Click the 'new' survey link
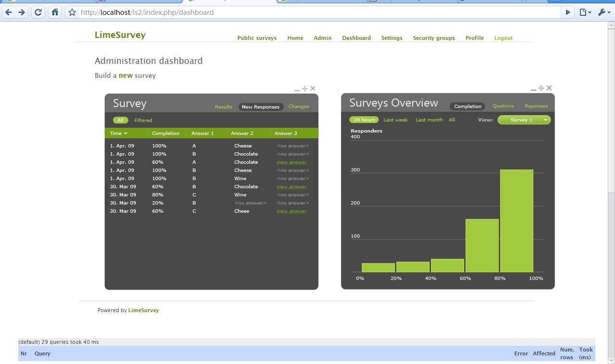This screenshot has width=615, height=364. 125,75
